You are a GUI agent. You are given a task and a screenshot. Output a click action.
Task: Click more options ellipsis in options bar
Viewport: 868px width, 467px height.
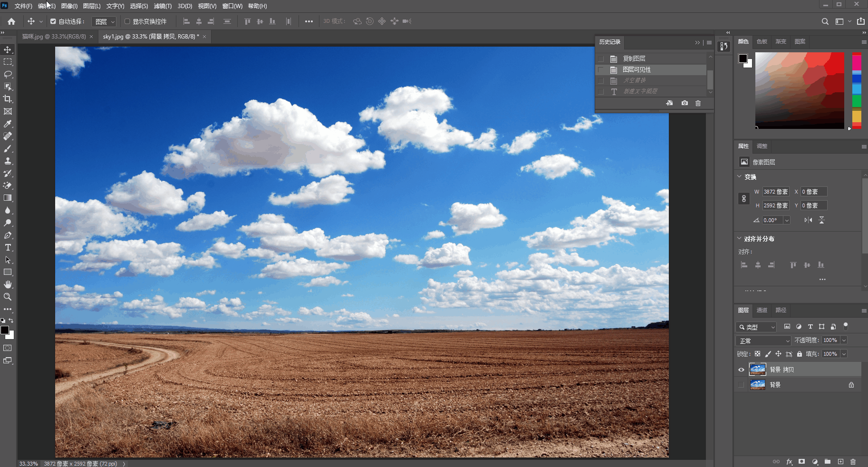(309, 21)
